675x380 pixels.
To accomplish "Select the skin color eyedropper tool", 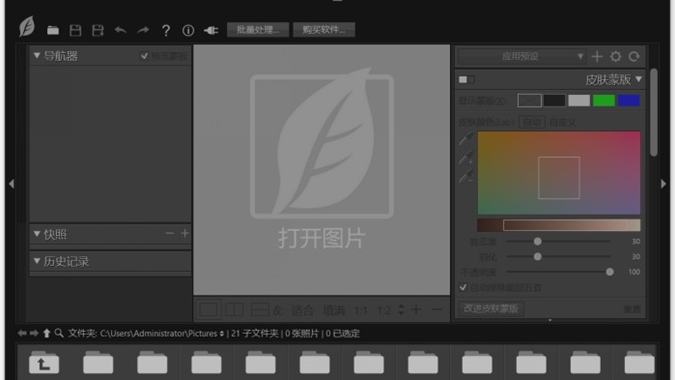I will pos(466,139).
